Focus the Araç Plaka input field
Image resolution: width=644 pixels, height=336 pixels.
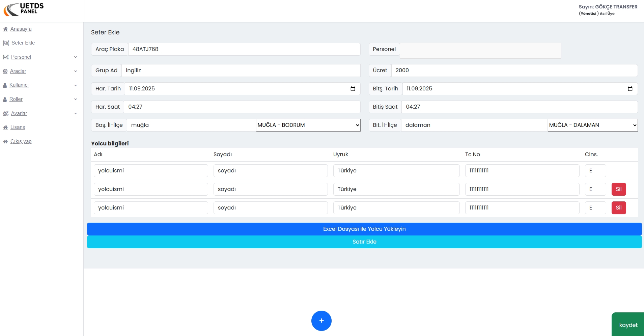point(244,49)
